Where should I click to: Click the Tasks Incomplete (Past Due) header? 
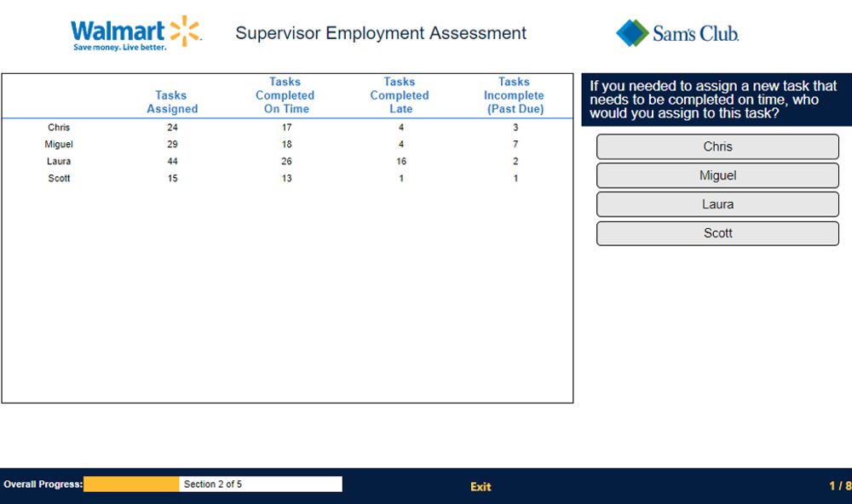coord(514,95)
